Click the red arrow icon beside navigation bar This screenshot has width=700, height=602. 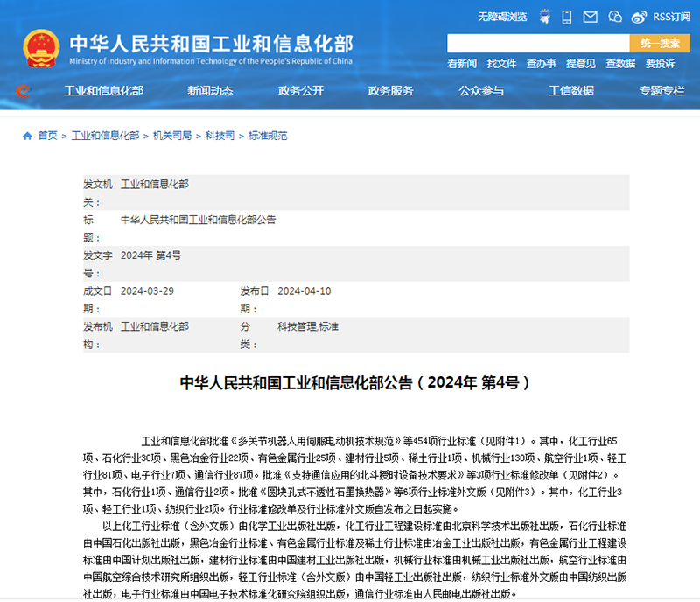[21, 90]
